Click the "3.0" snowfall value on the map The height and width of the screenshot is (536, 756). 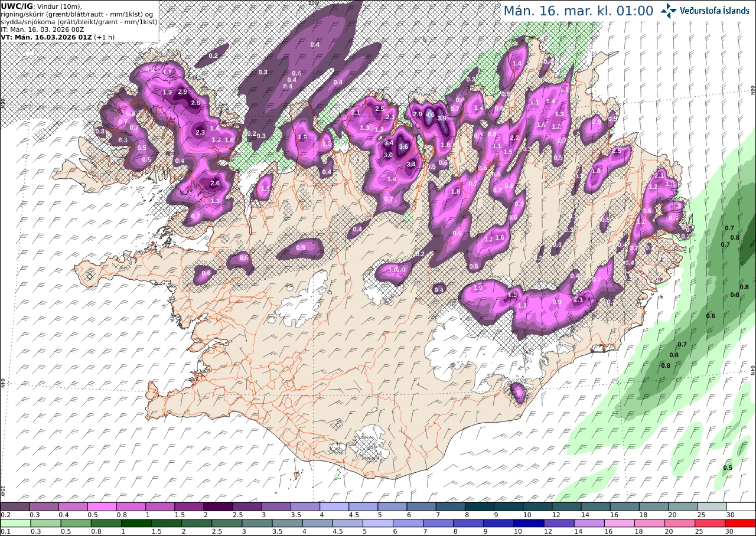click(x=388, y=155)
